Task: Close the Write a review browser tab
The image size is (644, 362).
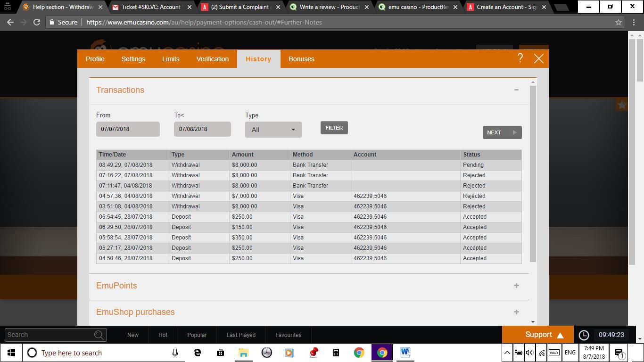Action: tap(366, 7)
